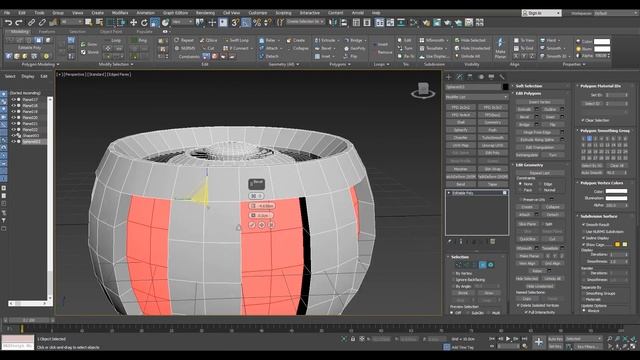Toggle the Show Cage checkbox
The image size is (640, 360).
[584, 244]
